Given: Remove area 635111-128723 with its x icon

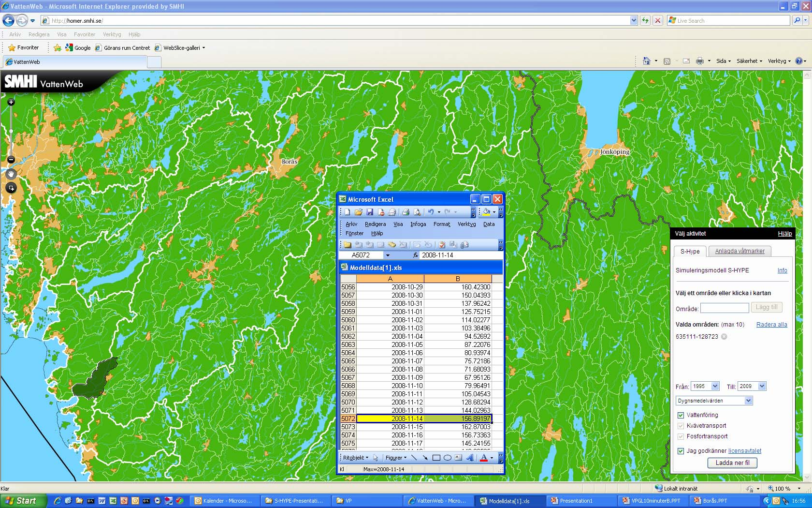Looking at the screenshot, I should pyautogui.click(x=724, y=337).
